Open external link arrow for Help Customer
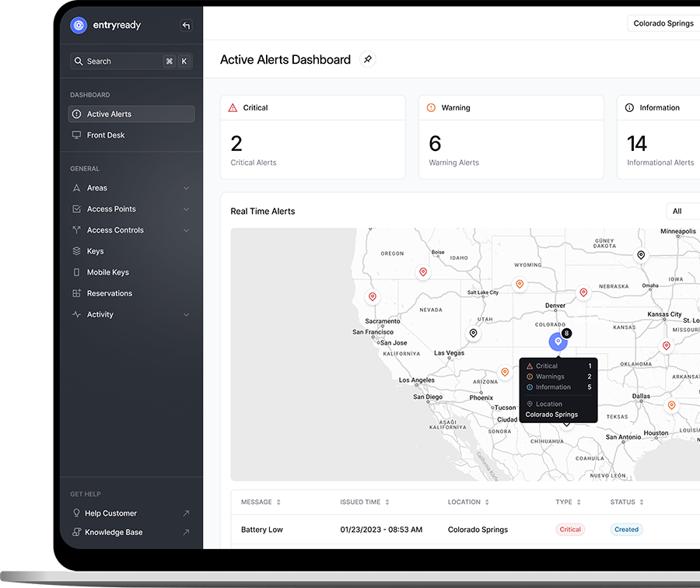The image size is (700, 588). tap(186, 513)
